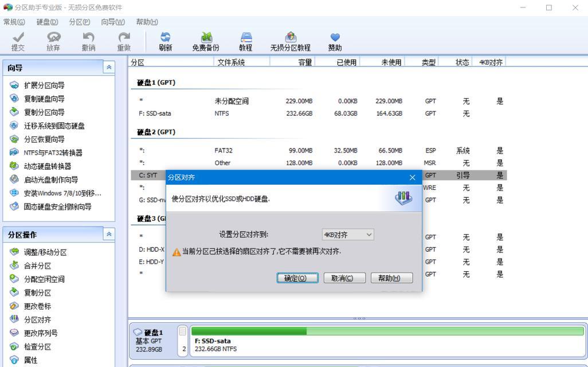
Task: Select the Other MSR partition row
Action: tap(319, 163)
